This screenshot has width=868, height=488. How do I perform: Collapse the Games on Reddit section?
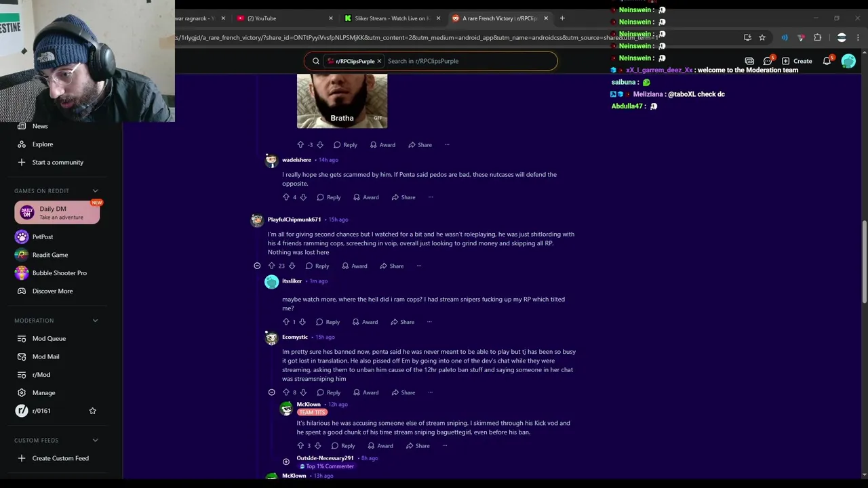pos(95,191)
